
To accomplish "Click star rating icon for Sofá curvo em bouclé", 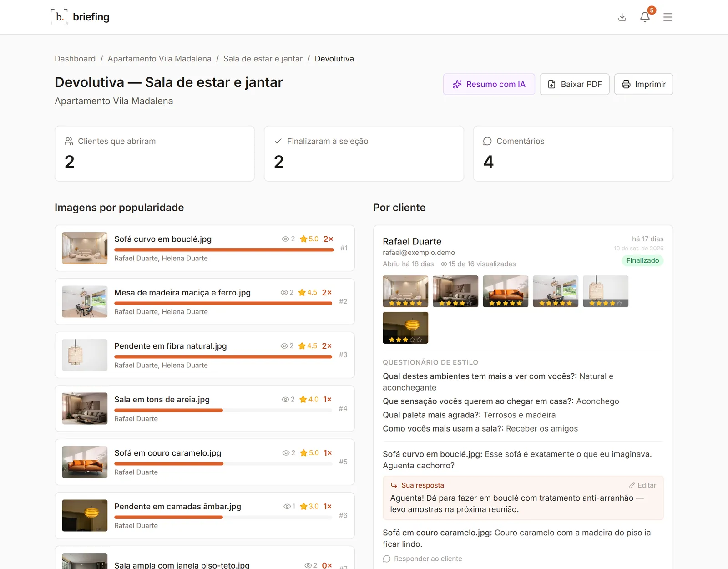I will point(303,239).
